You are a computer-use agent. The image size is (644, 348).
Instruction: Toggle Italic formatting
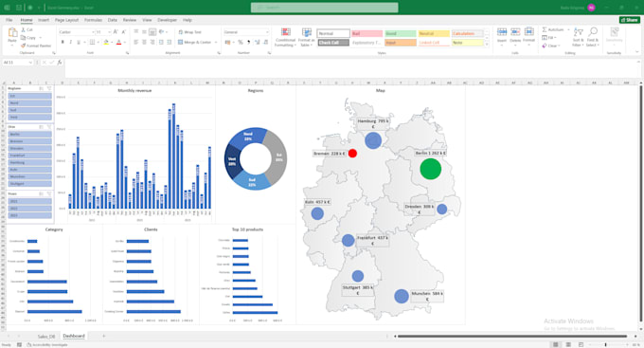click(71, 42)
